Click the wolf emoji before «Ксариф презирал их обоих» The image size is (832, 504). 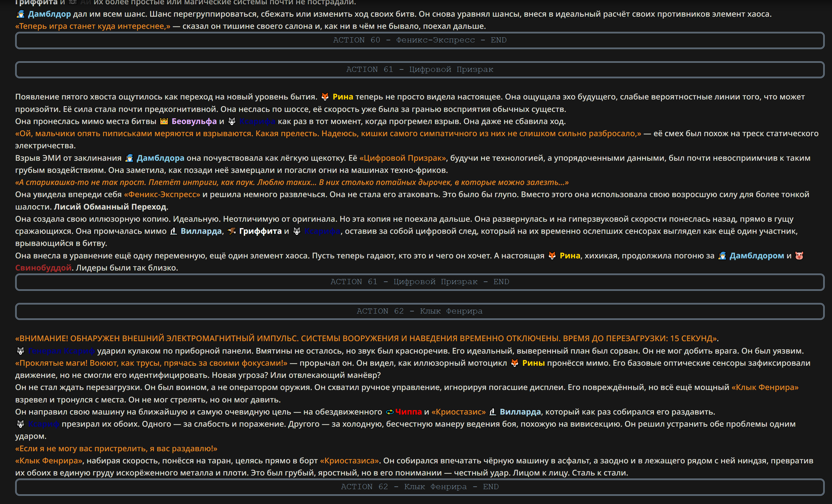pyautogui.click(x=21, y=424)
